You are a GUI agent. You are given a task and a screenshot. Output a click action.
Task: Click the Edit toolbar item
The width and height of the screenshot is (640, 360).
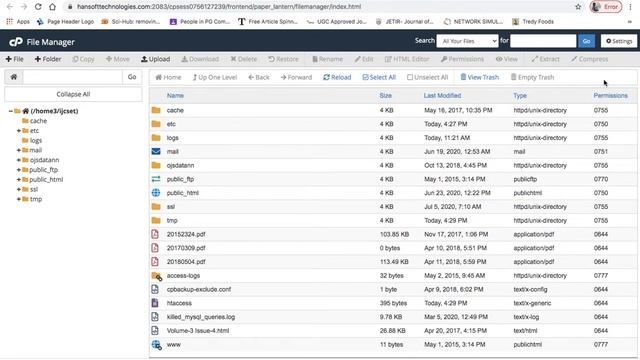(364, 59)
